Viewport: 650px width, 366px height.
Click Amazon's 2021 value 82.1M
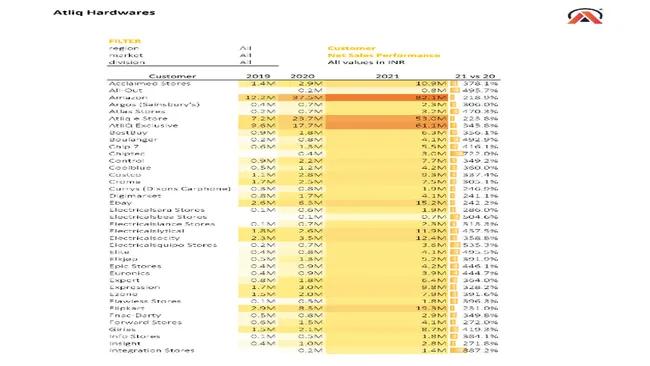(x=431, y=97)
